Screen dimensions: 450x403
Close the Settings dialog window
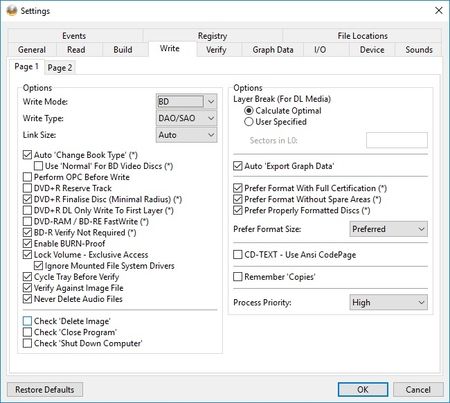(x=439, y=11)
